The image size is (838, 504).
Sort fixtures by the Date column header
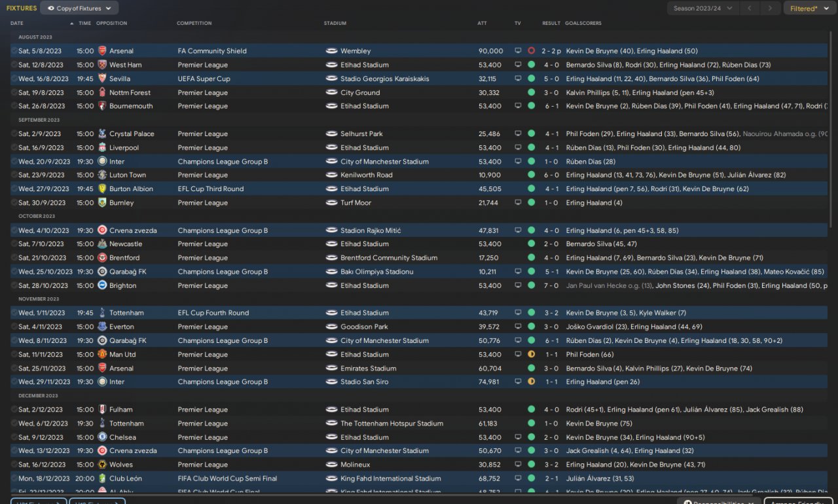(17, 24)
